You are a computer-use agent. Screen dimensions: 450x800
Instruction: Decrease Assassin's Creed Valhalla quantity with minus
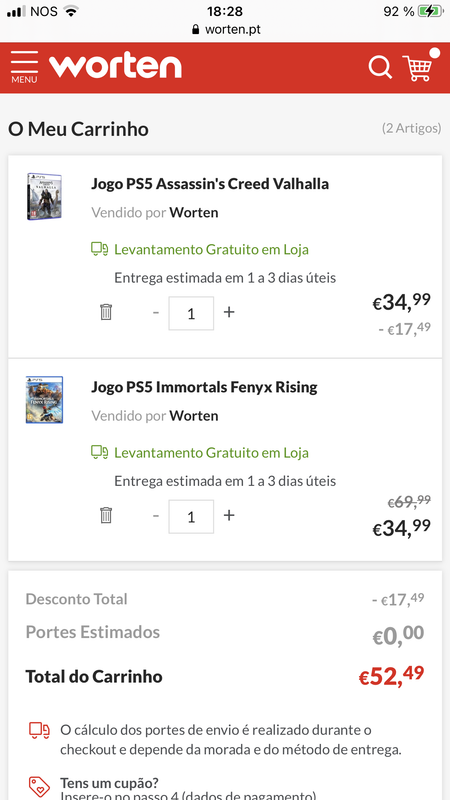tap(156, 312)
